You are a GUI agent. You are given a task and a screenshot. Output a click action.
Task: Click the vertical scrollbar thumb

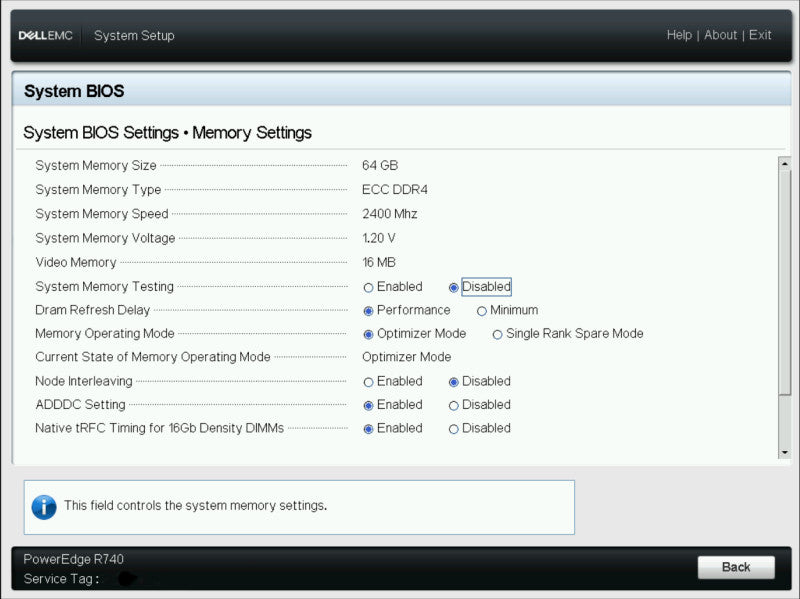click(x=784, y=282)
